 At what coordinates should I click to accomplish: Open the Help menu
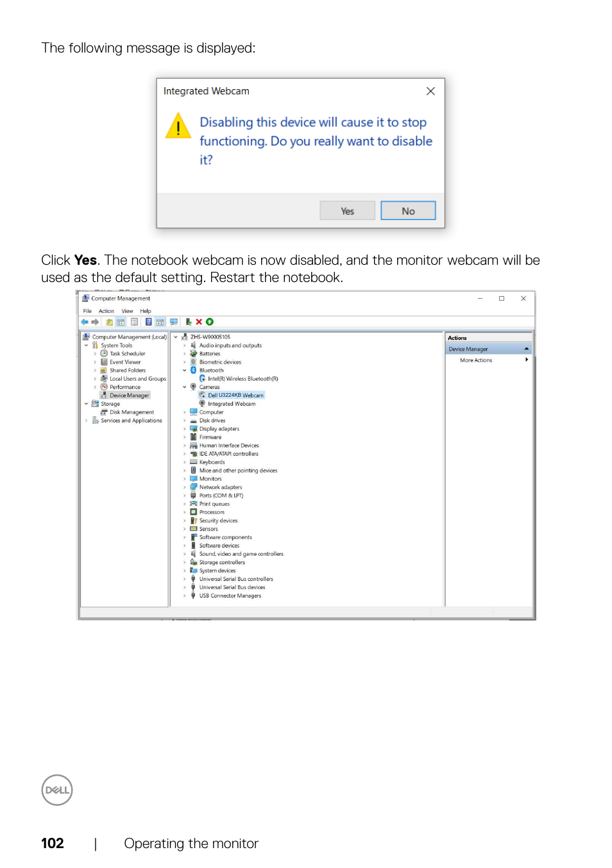coord(146,311)
